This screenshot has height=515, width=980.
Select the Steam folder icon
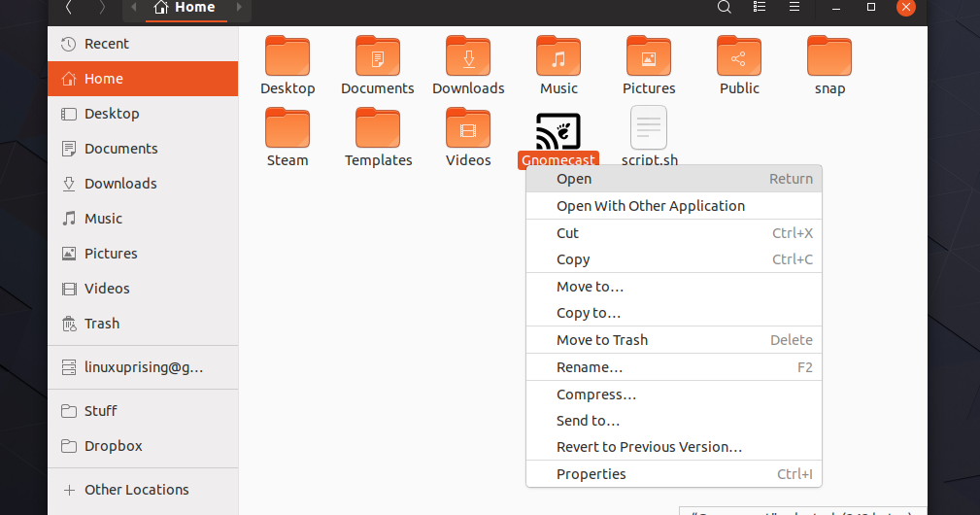pyautogui.click(x=287, y=128)
